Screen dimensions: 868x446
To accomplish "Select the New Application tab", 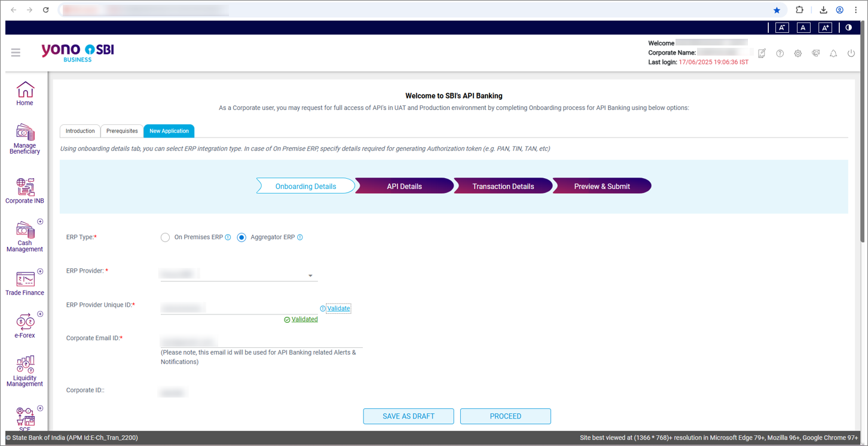I will tap(169, 131).
